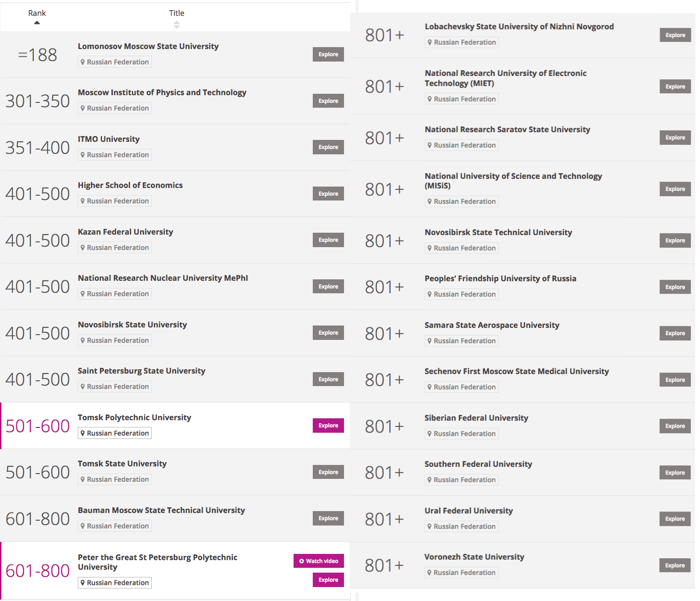Open Sechenov First Moscow State Medical link
The width and height of the screenshot is (700, 601).
516,371
